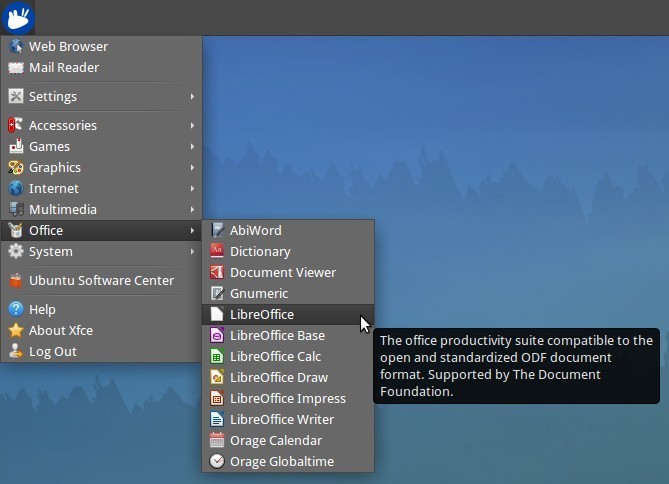
Task: Click the LibreOffice blank document icon
Action: coord(217,315)
